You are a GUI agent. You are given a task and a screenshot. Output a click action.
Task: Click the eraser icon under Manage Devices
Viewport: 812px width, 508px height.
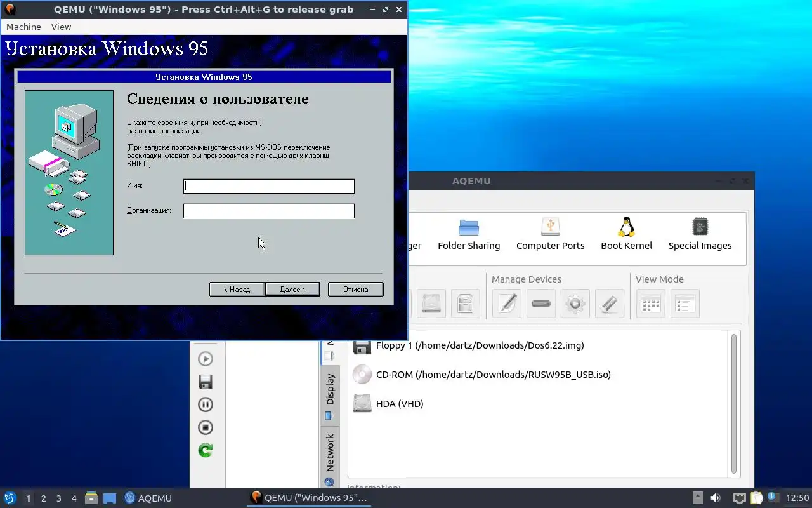[x=610, y=304]
